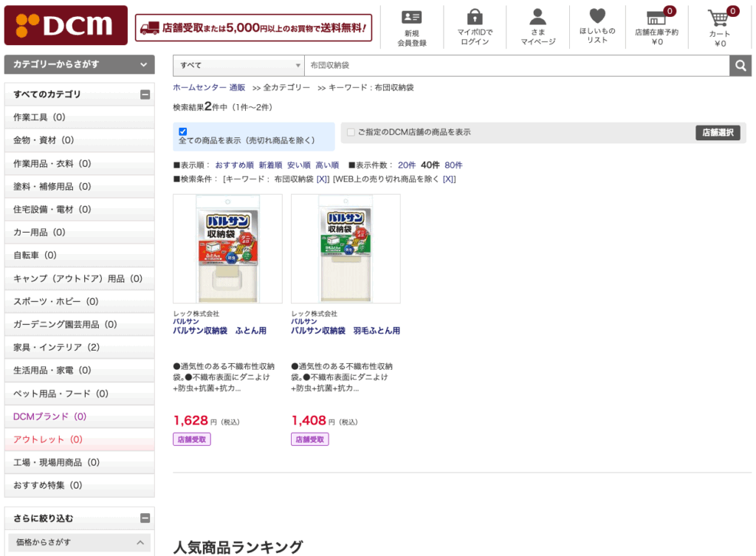756x556 pixels.
Task: Open the new member registration icon
Action: [411, 18]
